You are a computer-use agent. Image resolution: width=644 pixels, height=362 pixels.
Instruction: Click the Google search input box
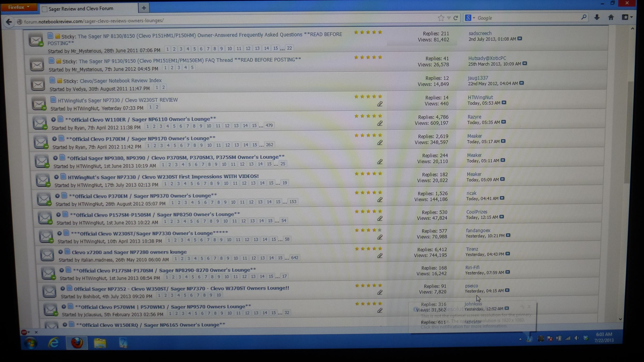pos(527,18)
